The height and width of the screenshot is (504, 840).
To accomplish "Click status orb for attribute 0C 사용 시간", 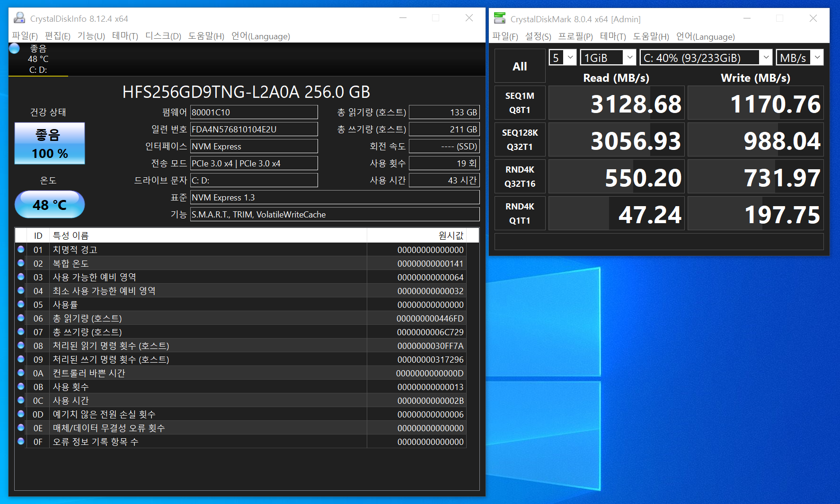I will tap(21, 400).
